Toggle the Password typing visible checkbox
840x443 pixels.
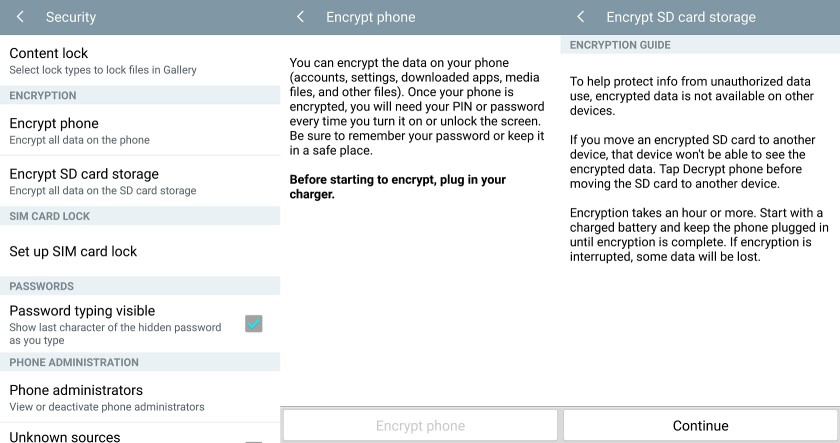coord(254,324)
